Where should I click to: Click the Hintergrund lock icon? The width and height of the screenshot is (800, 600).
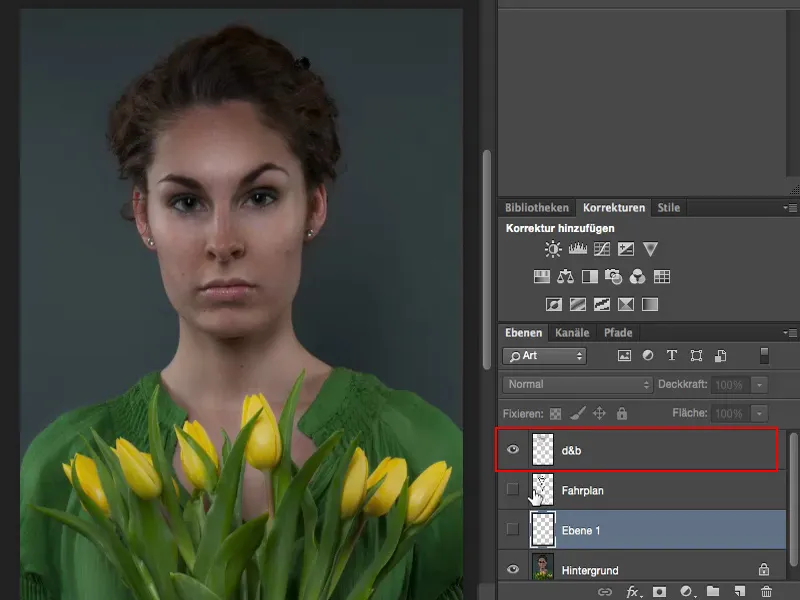(764, 568)
